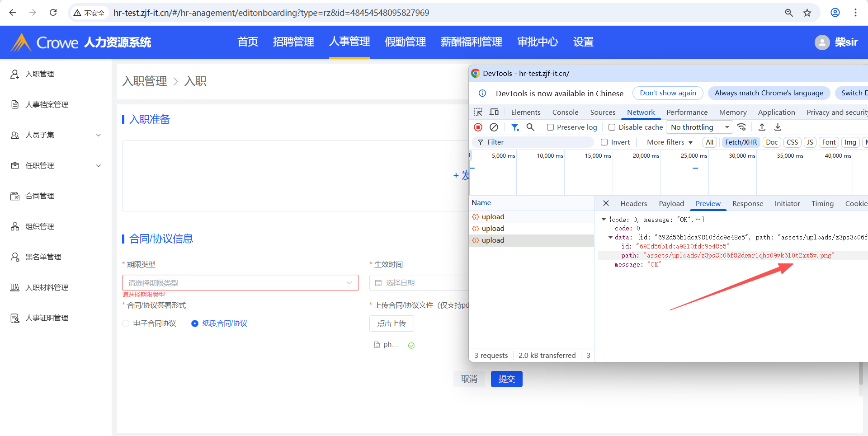Toggle the network filter funnel icon

tap(514, 127)
